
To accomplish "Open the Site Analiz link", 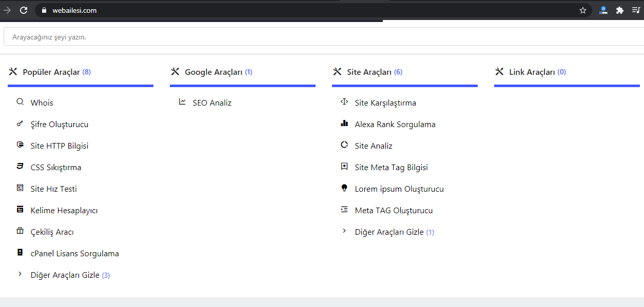I will coord(374,146).
